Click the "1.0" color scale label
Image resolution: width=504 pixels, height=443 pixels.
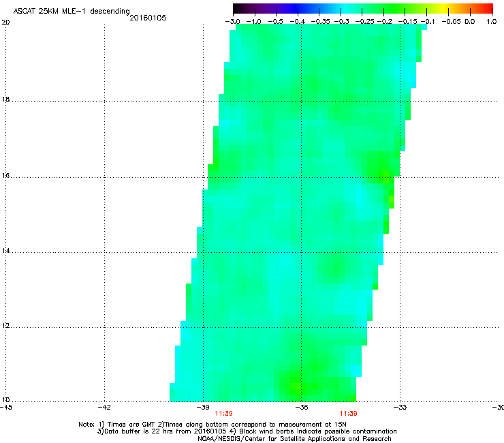click(x=492, y=22)
